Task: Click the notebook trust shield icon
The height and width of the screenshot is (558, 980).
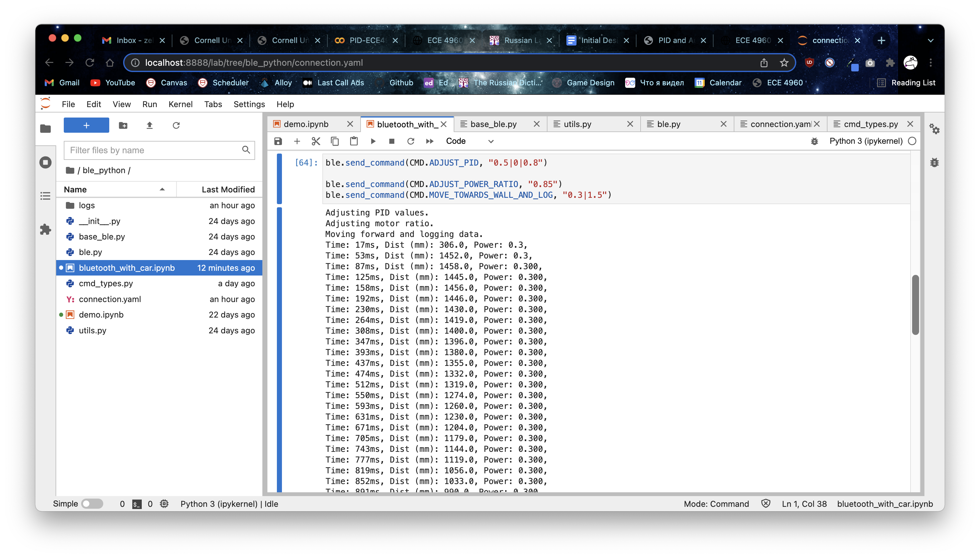Action: tap(766, 504)
